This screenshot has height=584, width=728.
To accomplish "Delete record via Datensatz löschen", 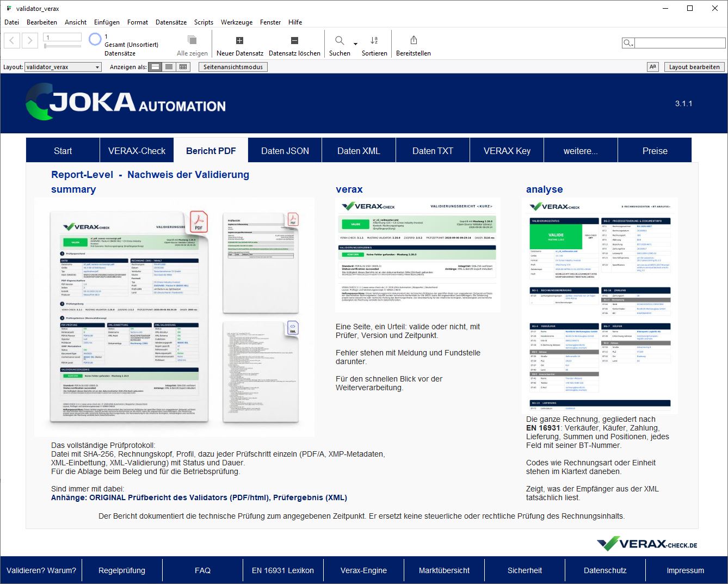I will (294, 46).
